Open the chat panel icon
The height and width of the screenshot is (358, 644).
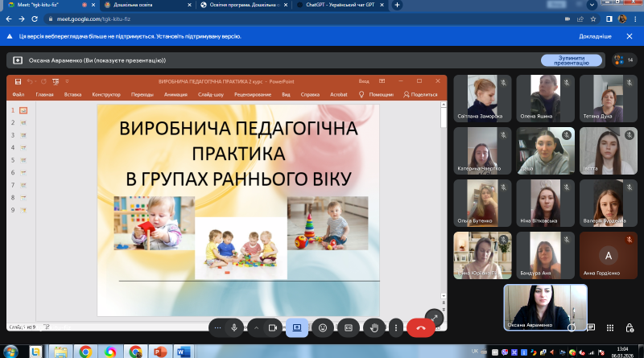tap(591, 327)
